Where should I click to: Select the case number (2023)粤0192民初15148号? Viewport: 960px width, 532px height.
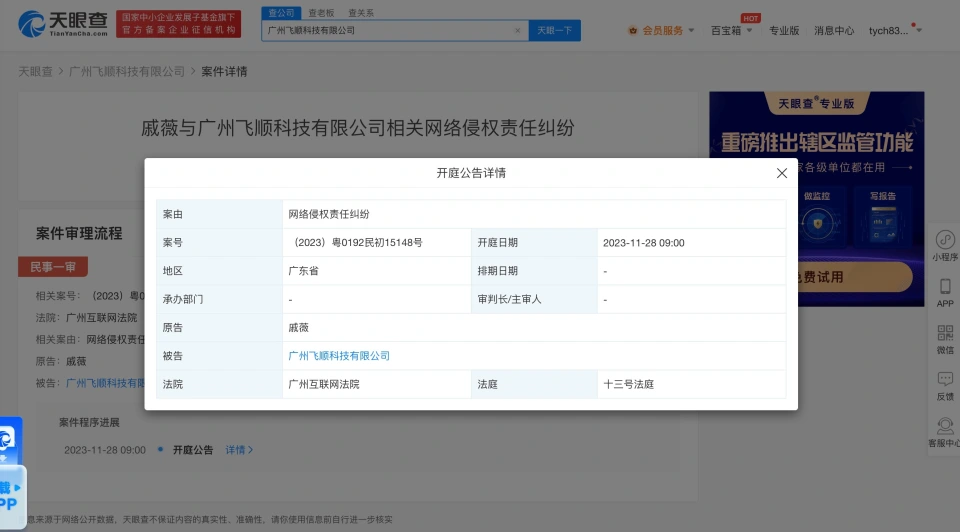pos(356,242)
